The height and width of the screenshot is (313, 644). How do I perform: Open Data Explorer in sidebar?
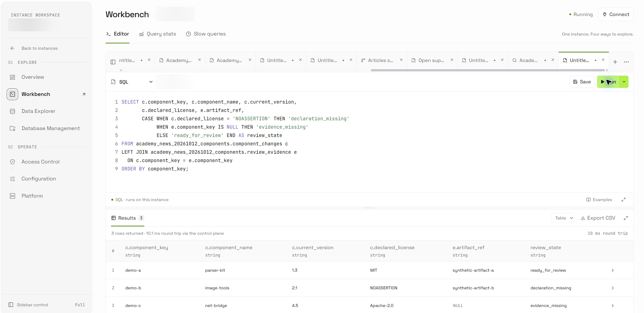point(38,111)
